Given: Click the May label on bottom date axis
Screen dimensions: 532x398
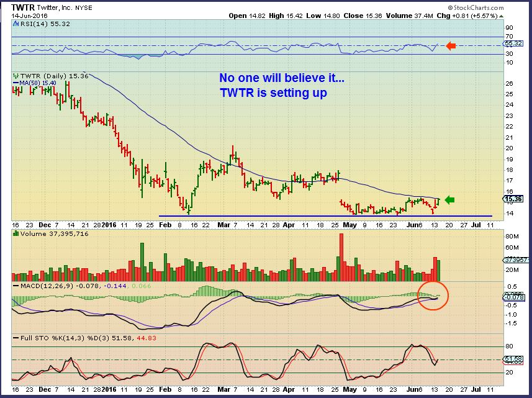Looking at the screenshot, I should [x=349, y=389].
